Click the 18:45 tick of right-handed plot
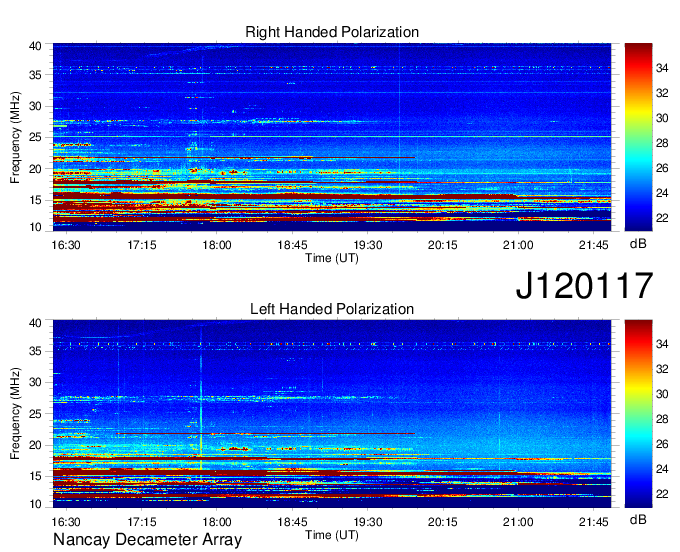680x552 pixels. 292,245
